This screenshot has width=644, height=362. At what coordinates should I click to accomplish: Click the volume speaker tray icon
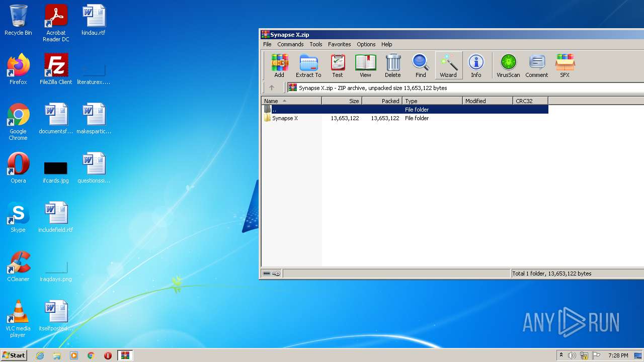click(x=572, y=355)
